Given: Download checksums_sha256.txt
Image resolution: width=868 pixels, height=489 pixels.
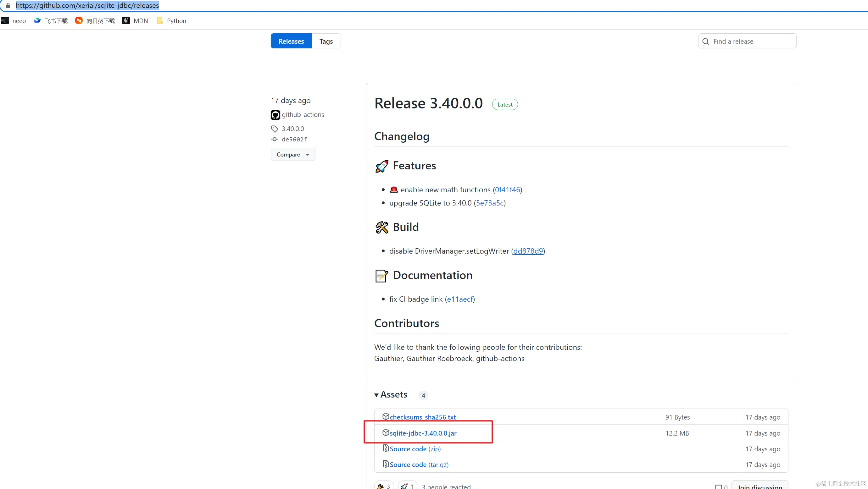Looking at the screenshot, I should click(423, 417).
